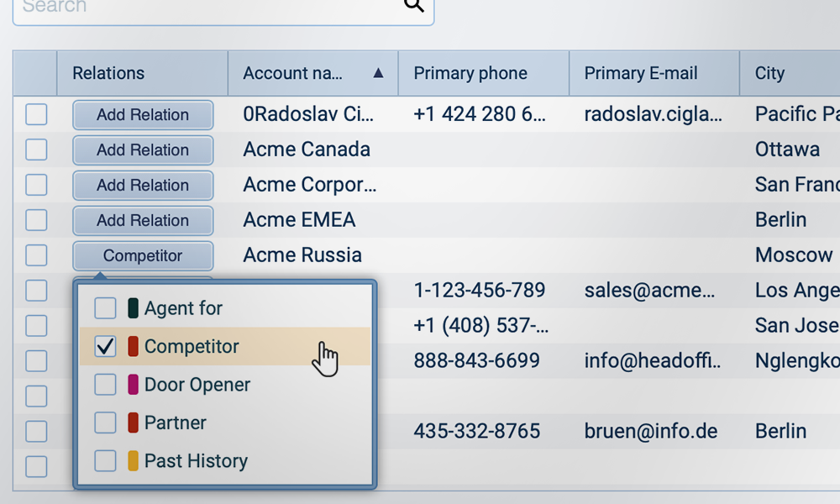Tick the Past History checkbox
The height and width of the screenshot is (504, 840).
[105, 461]
